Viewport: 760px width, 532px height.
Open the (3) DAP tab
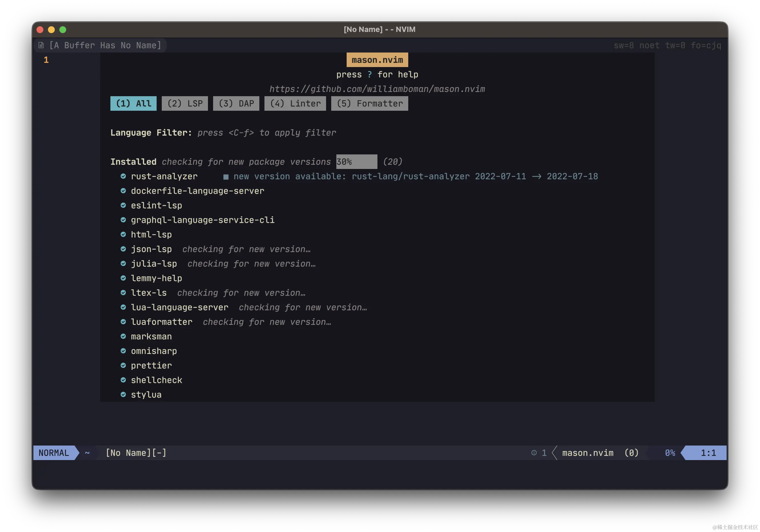236,104
